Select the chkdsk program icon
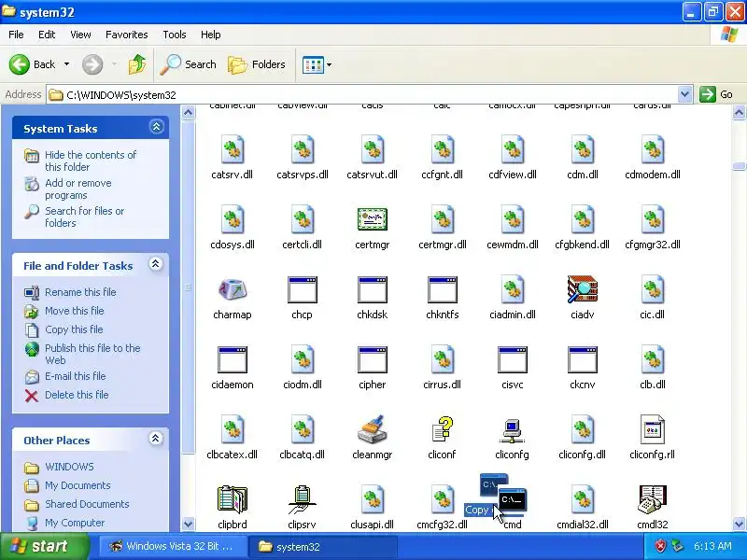 tap(372, 289)
